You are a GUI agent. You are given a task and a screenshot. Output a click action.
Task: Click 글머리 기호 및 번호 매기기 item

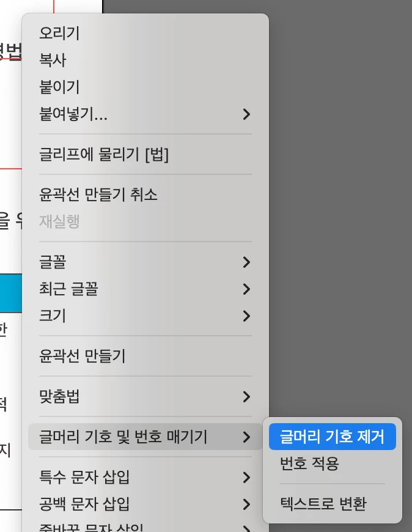point(145,437)
